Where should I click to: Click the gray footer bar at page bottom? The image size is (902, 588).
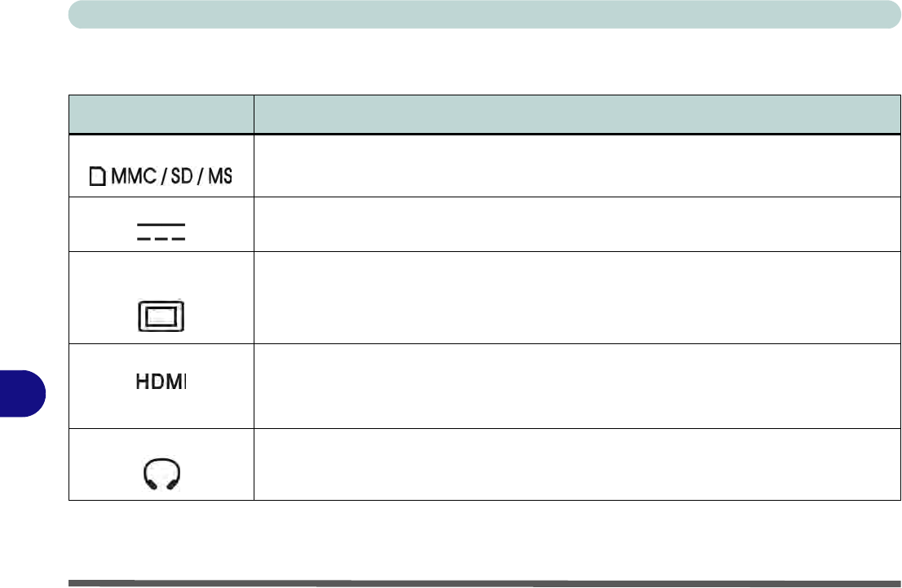tap(479, 582)
